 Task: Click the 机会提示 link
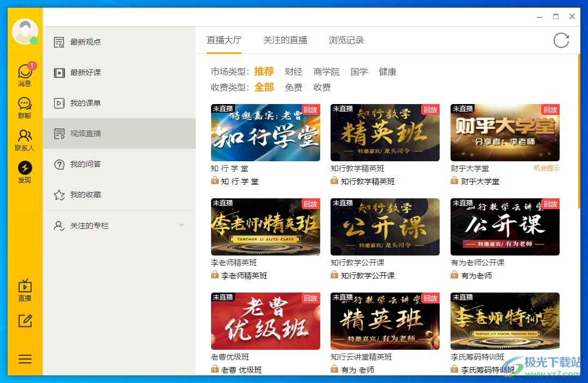[x=547, y=168]
